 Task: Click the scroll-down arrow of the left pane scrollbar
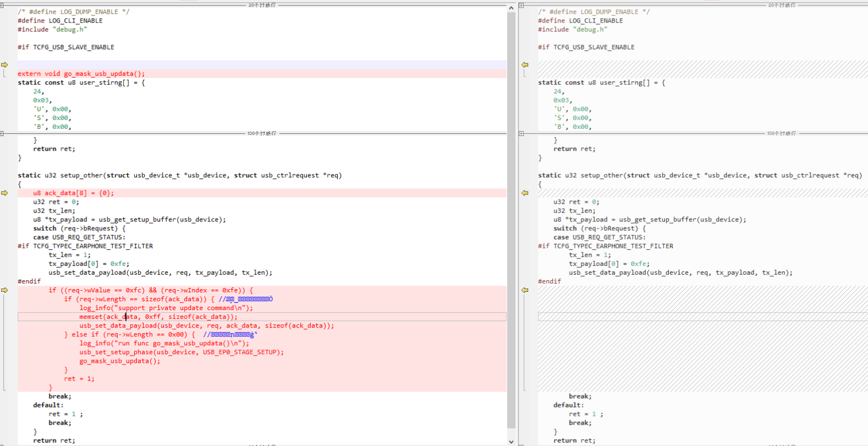(x=511, y=442)
